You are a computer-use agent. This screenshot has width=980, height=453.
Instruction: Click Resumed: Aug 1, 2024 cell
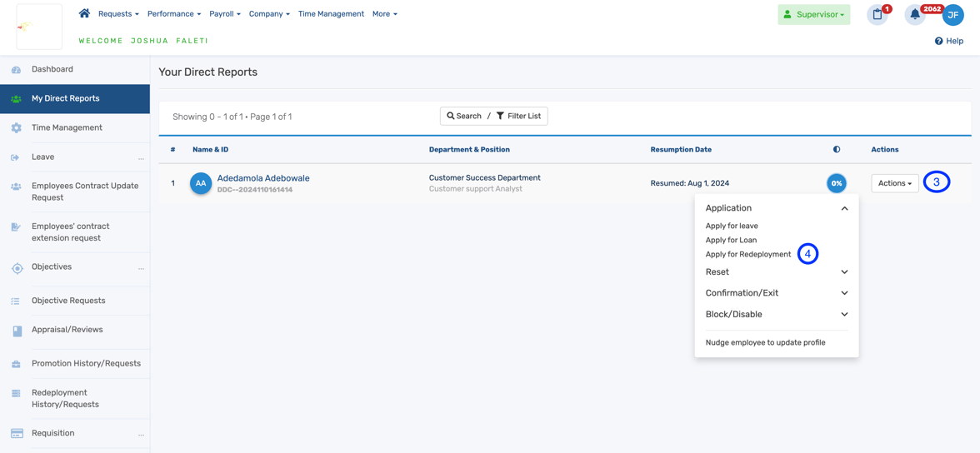click(x=689, y=184)
